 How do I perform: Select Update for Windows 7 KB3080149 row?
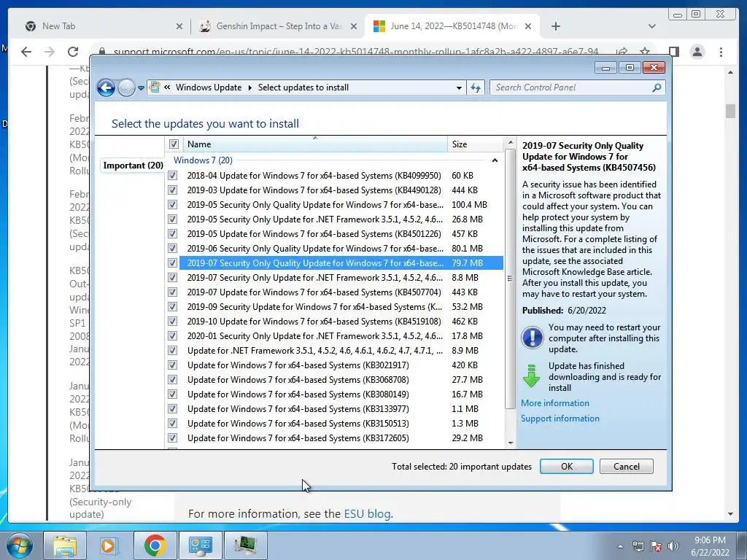tap(341, 394)
